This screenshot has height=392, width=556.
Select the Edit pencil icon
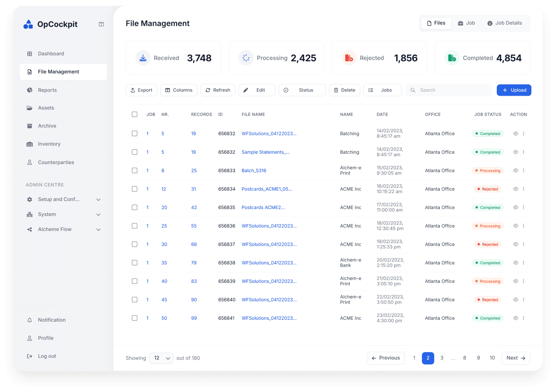pyautogui.click(x=246, y=90)
